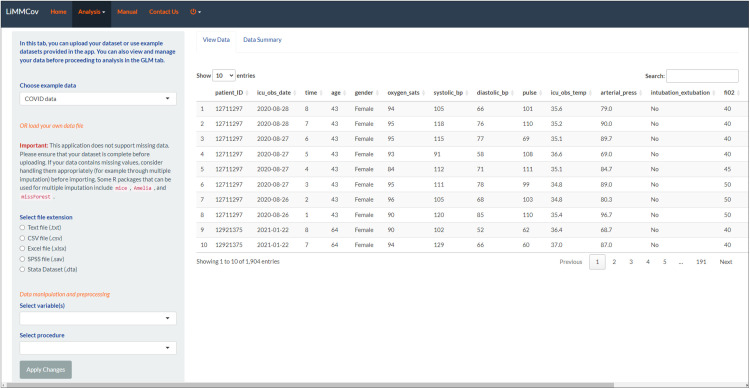Image resolution: width=750 pixels, height=389 pixels.
Task: Go to the Next page of entries
Action: [726, 262]
